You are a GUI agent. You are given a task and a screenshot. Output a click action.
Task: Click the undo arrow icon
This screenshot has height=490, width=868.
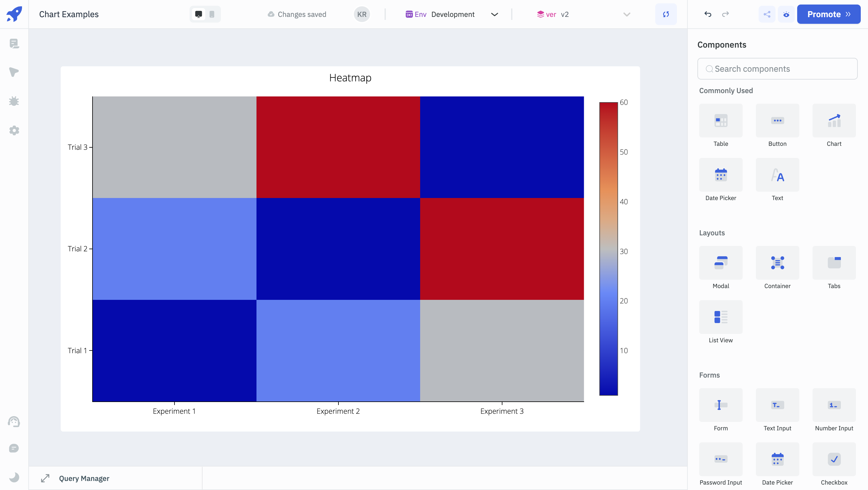[x=708, y=14]
